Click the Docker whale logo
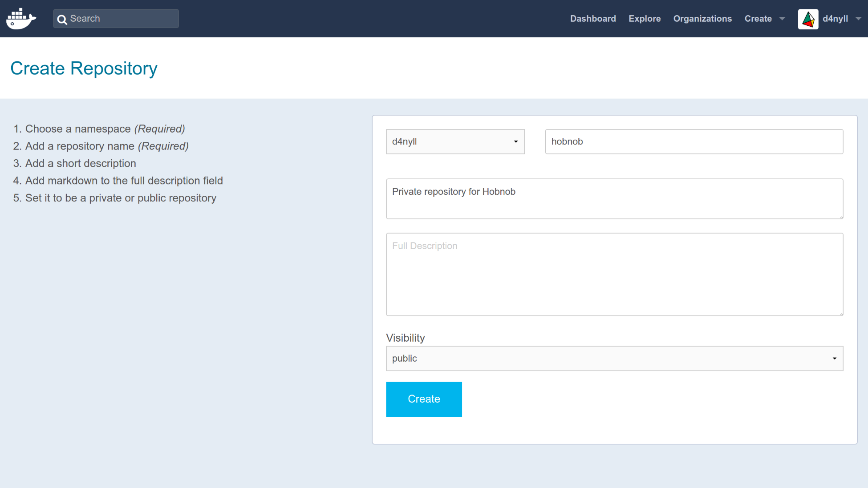Image resolution: width=868 pixels, height=488 pixels. [x=21, y=19]
